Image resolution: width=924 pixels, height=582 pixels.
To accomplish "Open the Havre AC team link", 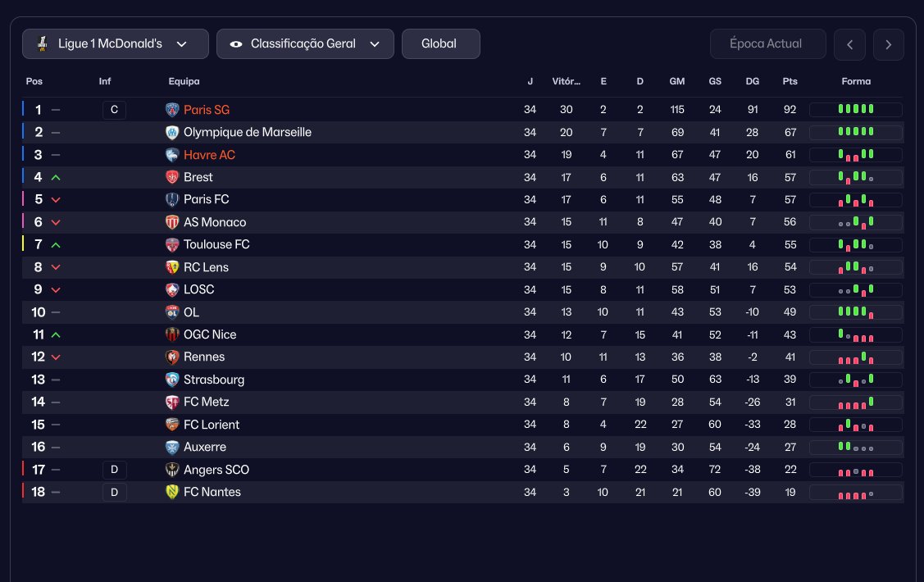I will point(209,155).
